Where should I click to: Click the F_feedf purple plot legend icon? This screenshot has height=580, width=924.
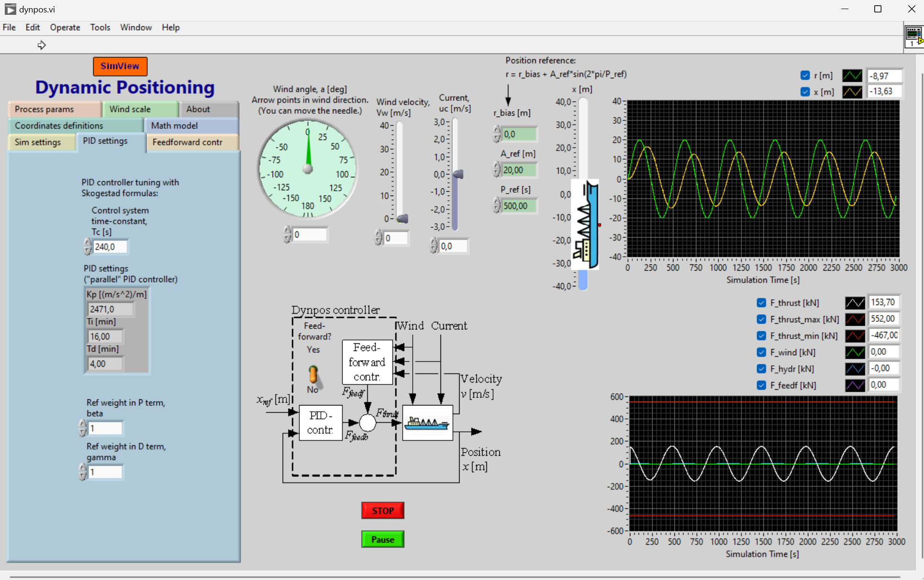click(855, 385)
